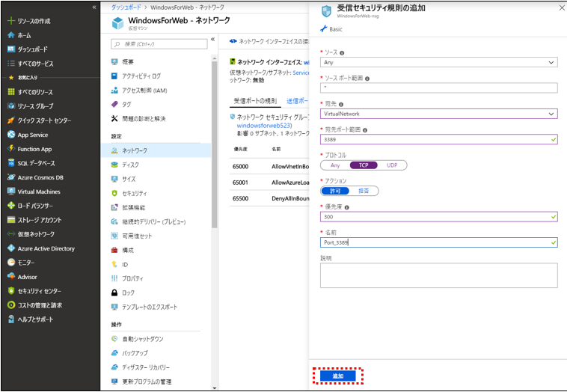Image resolution: width=567 pixels, height=392 pixels.
Task: Click the Source port range input field
Action: [438, 88]
